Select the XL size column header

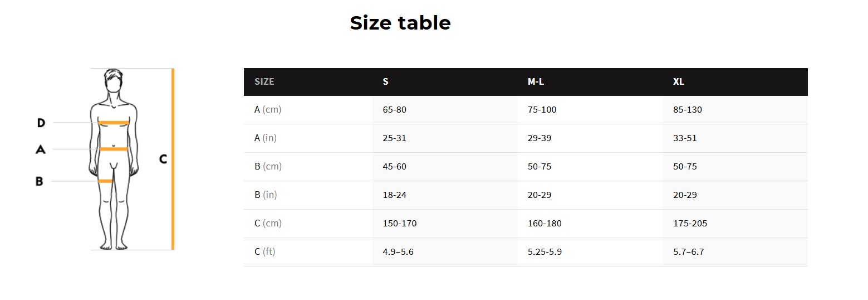[678, 81]
